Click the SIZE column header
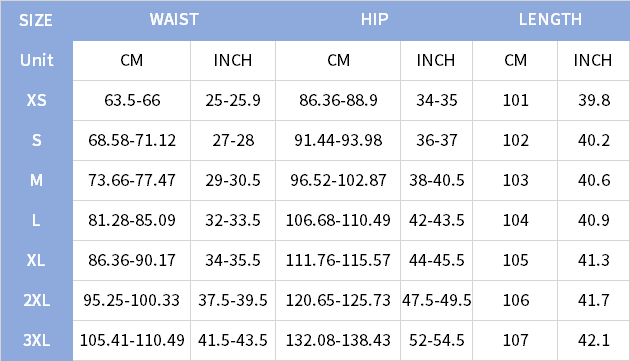 click(x=36, y=20)
